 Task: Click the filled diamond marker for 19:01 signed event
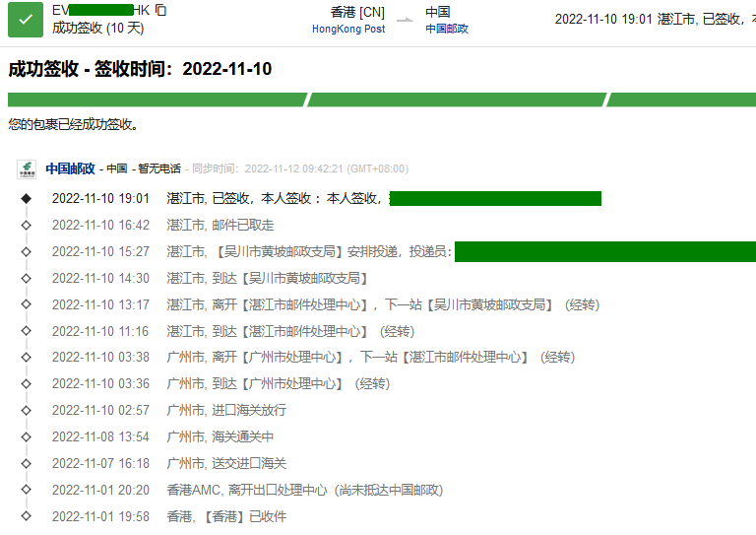click(27, 199)
